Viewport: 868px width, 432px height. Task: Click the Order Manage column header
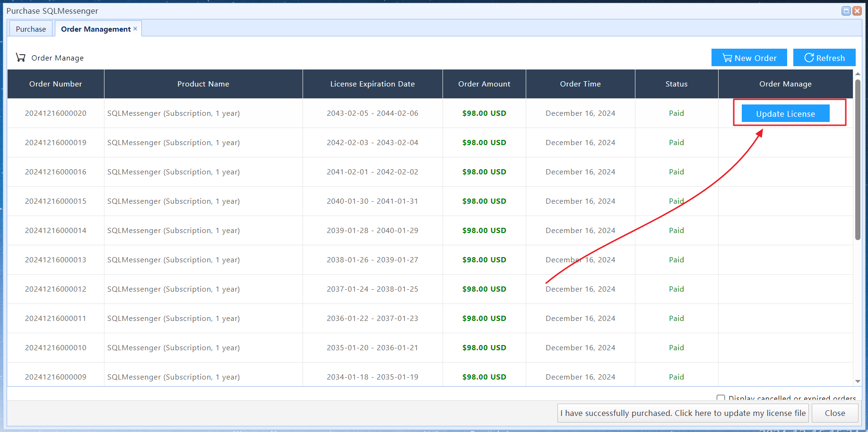click(785, 84)
